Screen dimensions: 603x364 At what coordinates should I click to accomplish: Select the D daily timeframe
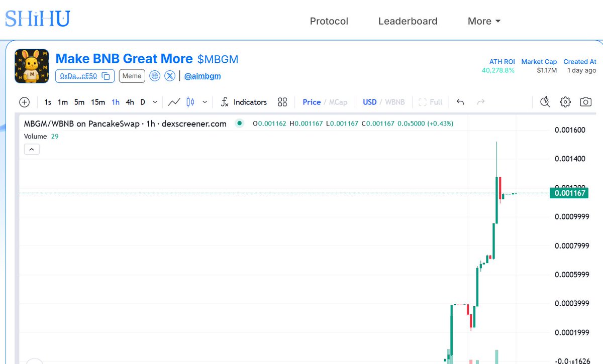pos(143,102)
